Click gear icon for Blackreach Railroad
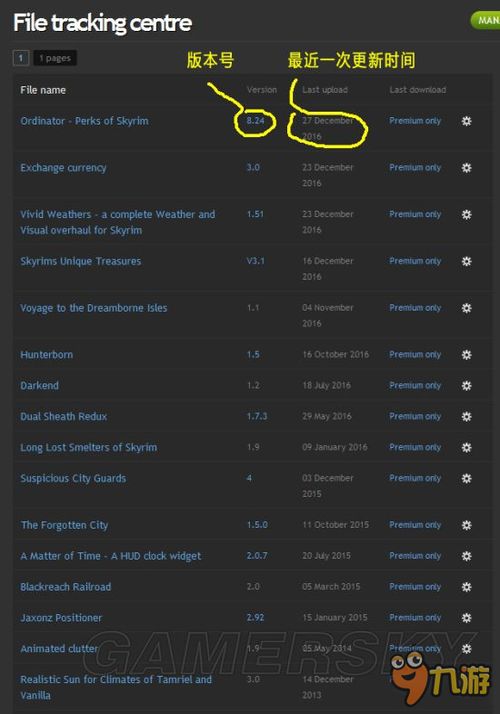This screenshot has height=714, width=500. [x=466, y=587]
